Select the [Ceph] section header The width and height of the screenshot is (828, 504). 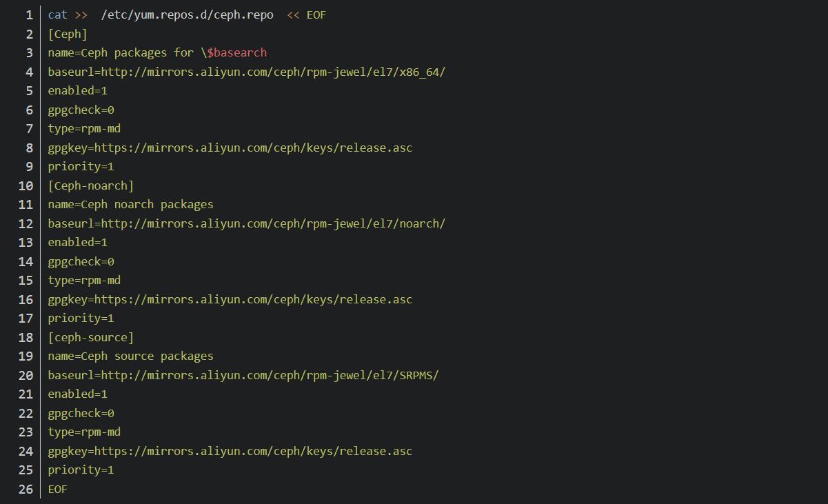[68, 34]
